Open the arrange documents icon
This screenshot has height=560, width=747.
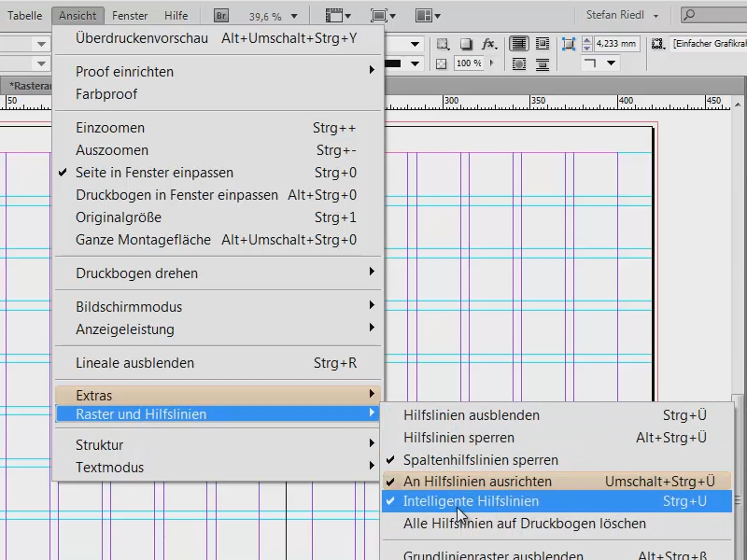click(425, 15)
